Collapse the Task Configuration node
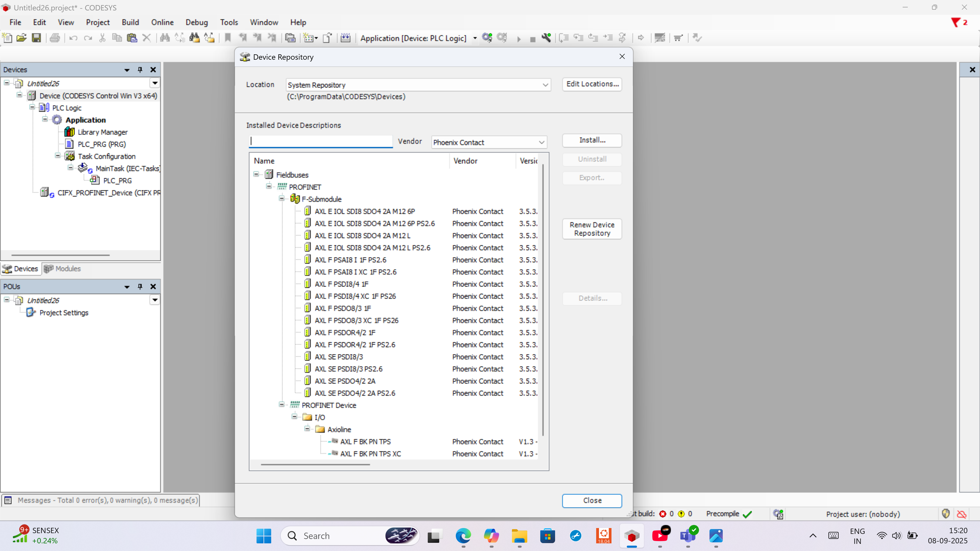This screenshot has height=551, width=980. (x=57, y=156)
